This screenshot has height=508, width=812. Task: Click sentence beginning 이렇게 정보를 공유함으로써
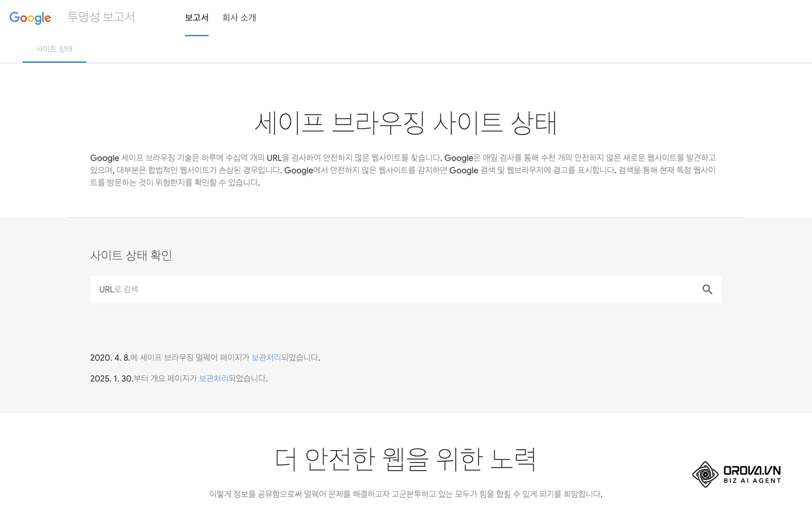pyautogui.click(x=405, y=494)
